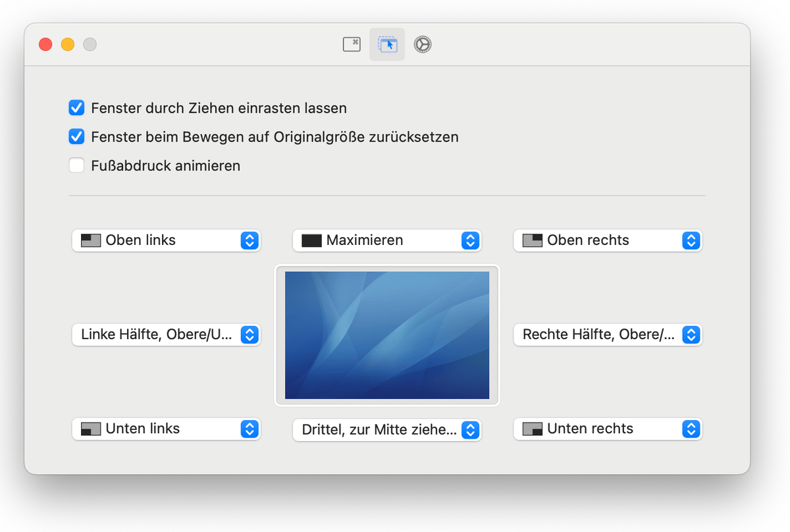Image resolution: width=790 pixels, height=532 pixels.
Task: Click the Maximieren layout icon
Action: (311, 240)
